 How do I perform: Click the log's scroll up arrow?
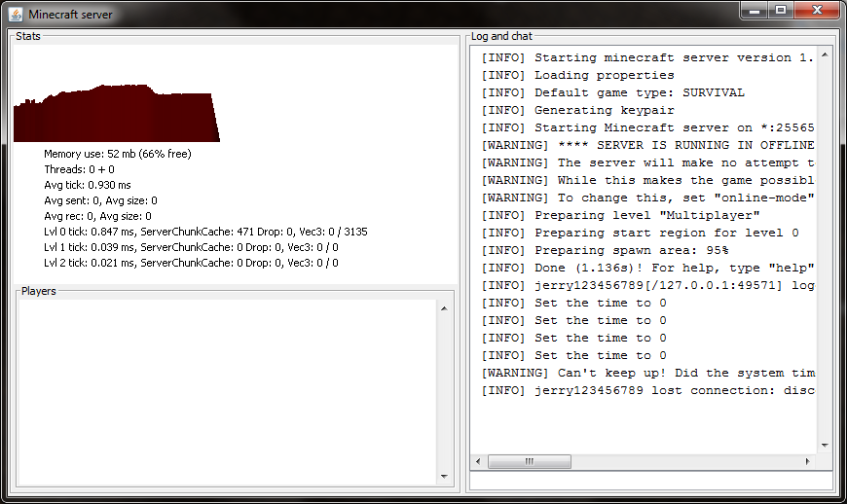pyautogui.click(x=825, y=54)
